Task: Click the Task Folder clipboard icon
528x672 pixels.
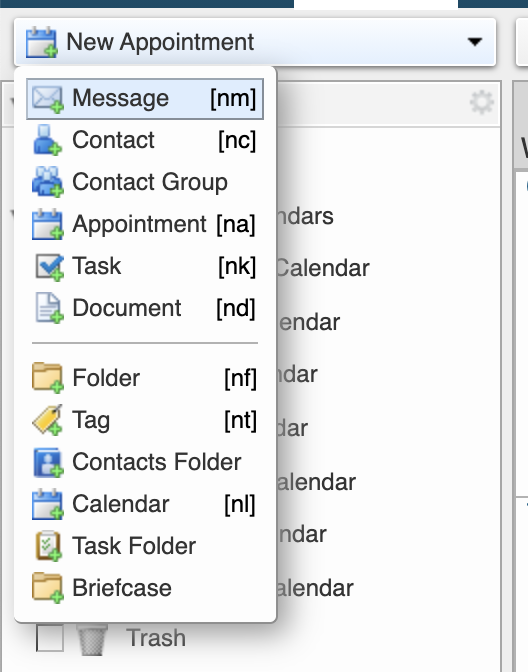Action: pyautogui.click(x=48, y=546)
